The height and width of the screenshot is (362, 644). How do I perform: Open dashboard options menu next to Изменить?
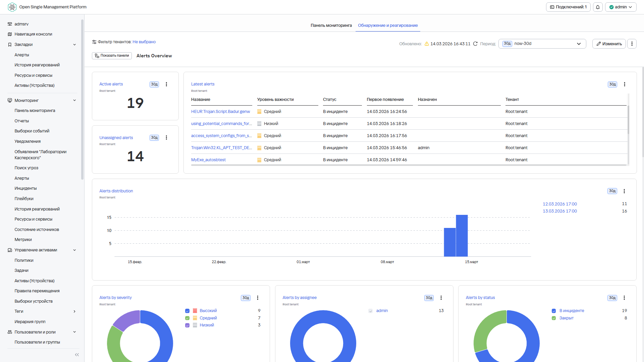pos(632,44)
